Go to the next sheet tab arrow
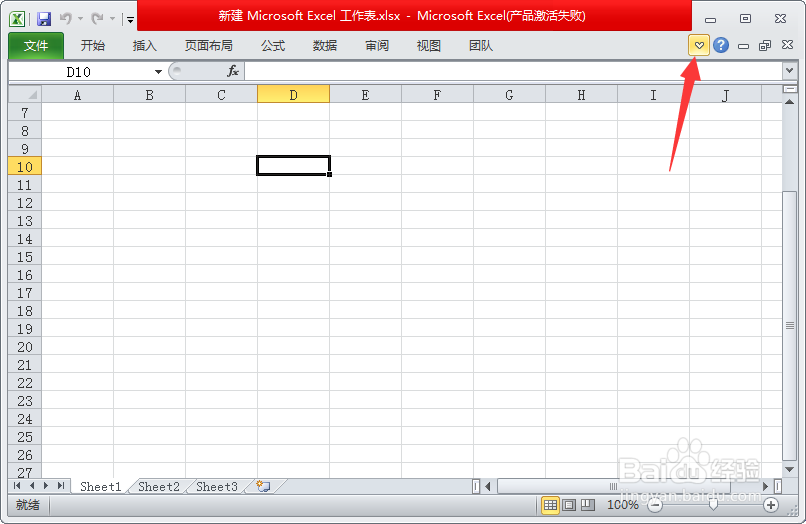 pyautogui.click(x=46, y=486)
